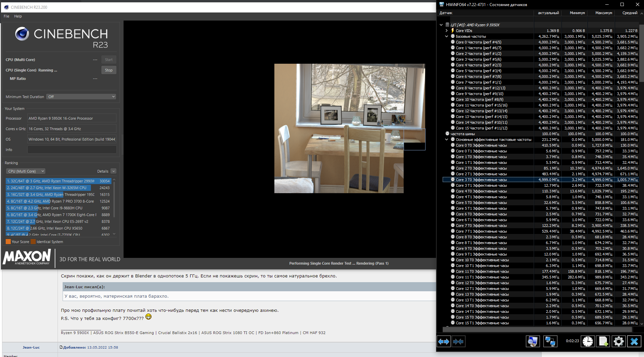Open the Minimum Test Duration dropdown
Image resolution: width=644 pixels, height=357 pixels.
point(81,97)
